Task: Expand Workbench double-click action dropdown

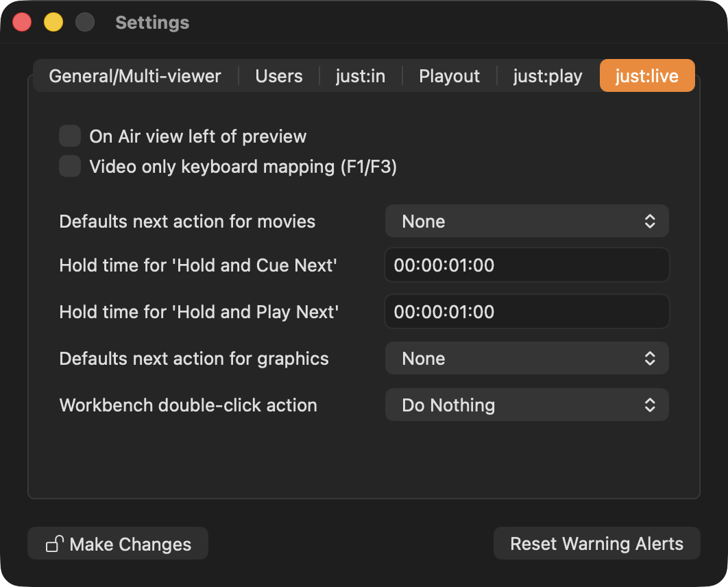Action: tap(527, 405)
